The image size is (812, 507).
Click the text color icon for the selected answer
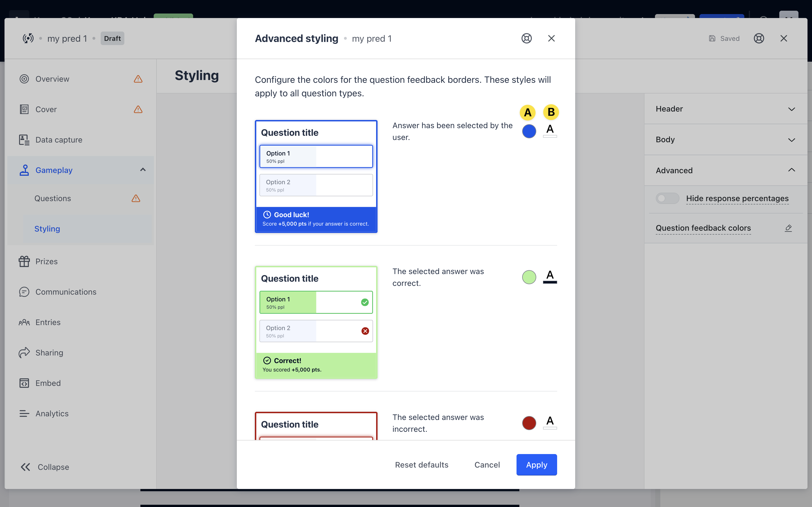pyautogui.click(x=550, y=130)
